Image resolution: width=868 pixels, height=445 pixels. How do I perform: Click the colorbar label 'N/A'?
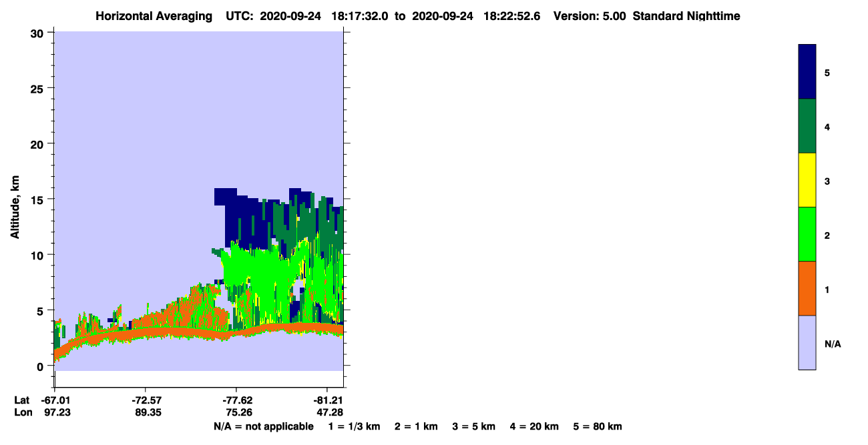coord(832,344)
